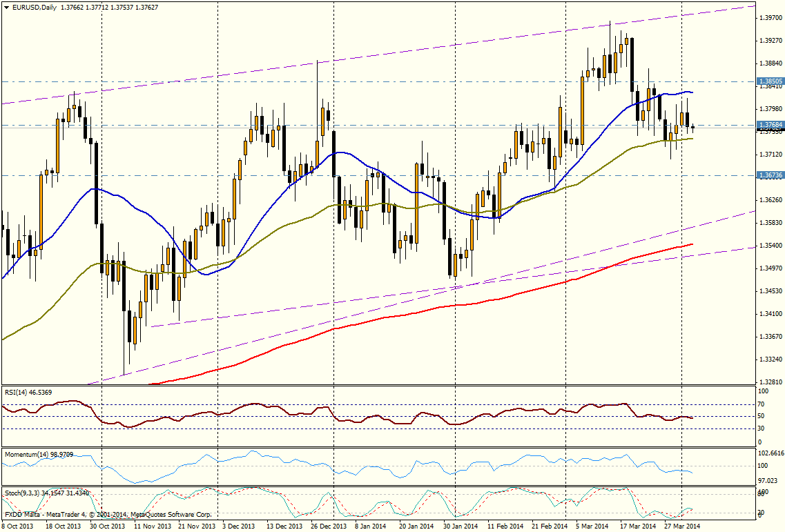This screenshot has width=785, height=532.
Task: Select the 30 Oct 2013 date marker
Action: tap(102, 526)
